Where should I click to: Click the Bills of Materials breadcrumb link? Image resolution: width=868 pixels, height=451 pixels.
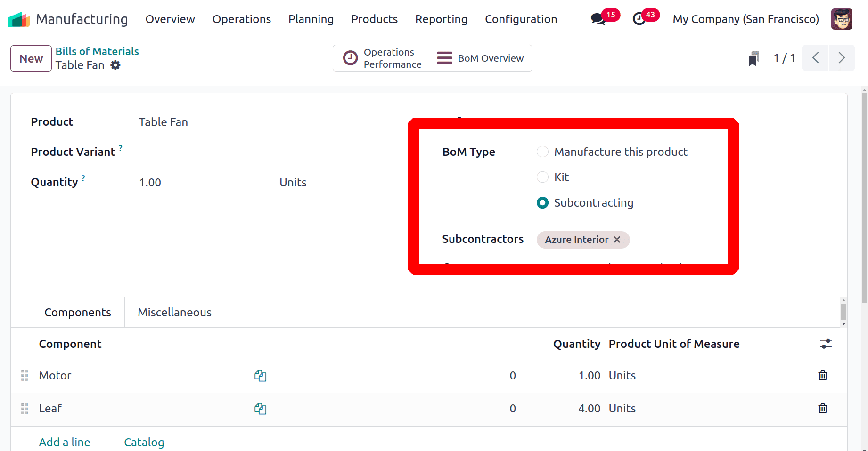[97, 51]
